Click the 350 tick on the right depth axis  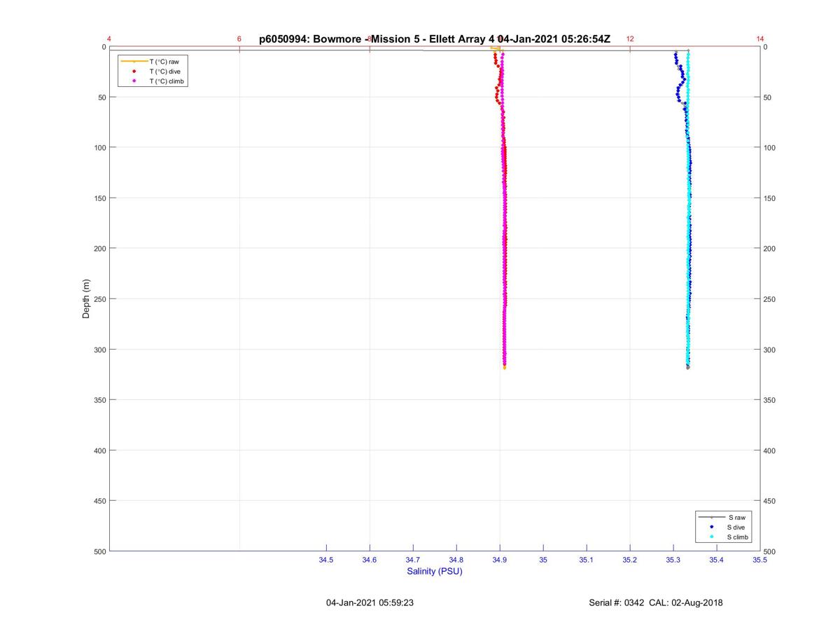pos(770,400)
